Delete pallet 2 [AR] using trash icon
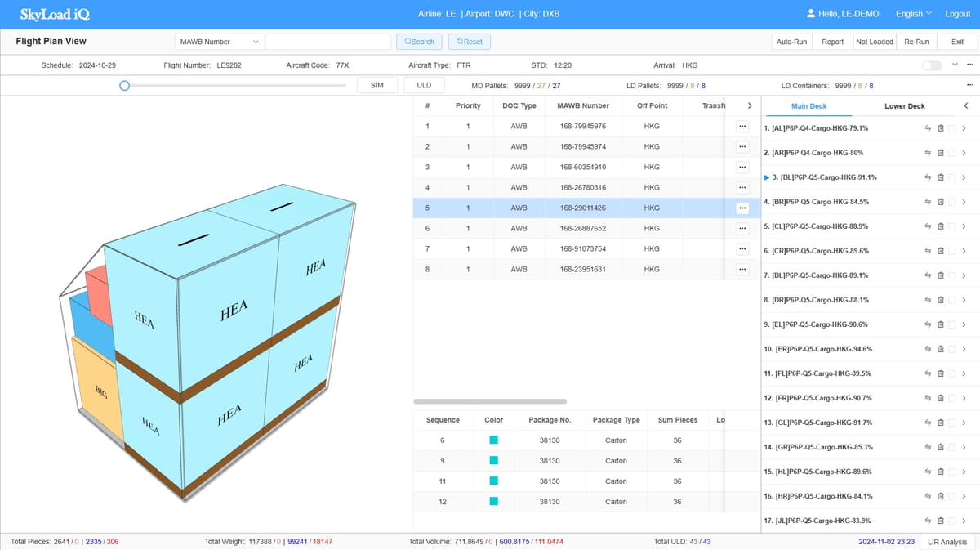980x550 pixels. point(940,153)
